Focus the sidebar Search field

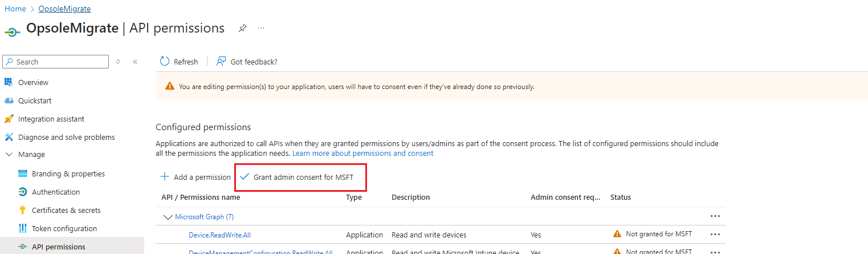(x=55, y=62)
